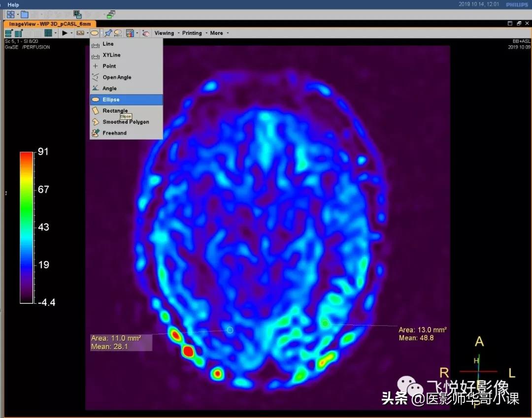The width and height of the screenshot is (532, 418).
Task: Click the 'Area: 13.0 mm²' measurement label
Action: (423, 330)
